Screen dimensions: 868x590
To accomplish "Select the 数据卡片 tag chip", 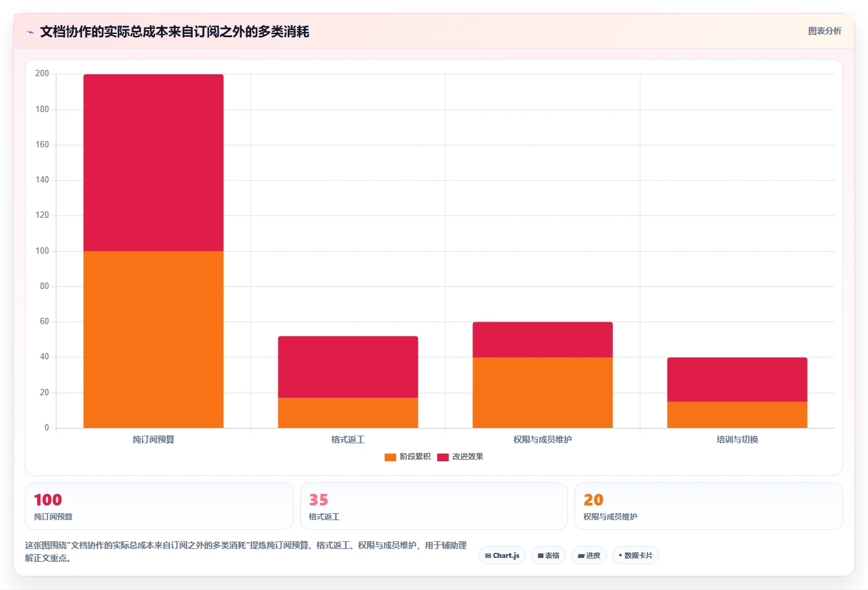I will pyautogui.click(x=635, y=555).
